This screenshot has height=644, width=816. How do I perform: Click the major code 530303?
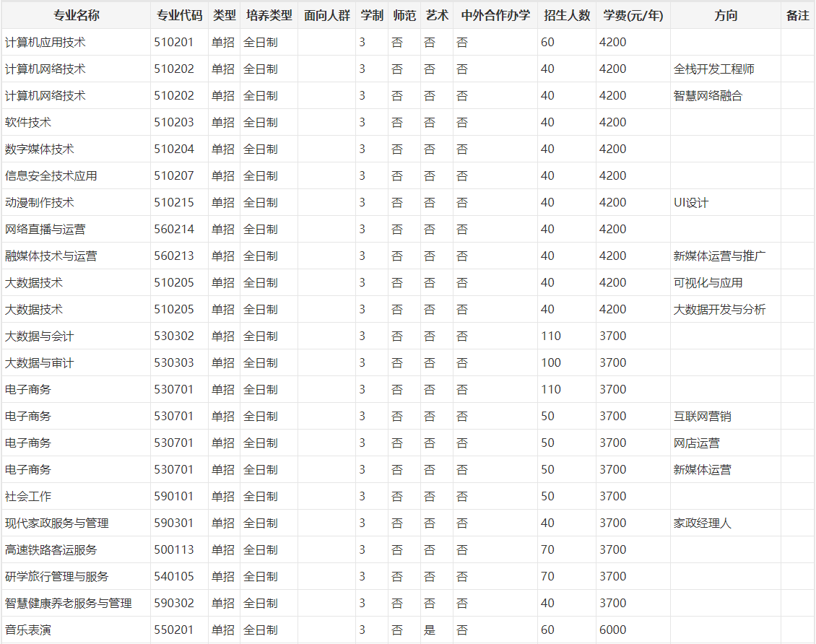click(174, 362)
